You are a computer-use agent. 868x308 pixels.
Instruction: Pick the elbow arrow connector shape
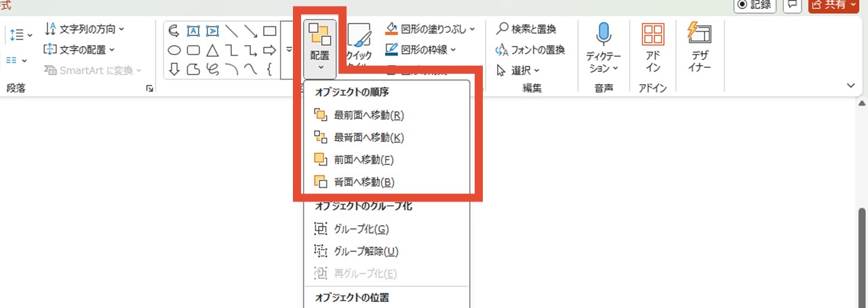coord(250,50)
